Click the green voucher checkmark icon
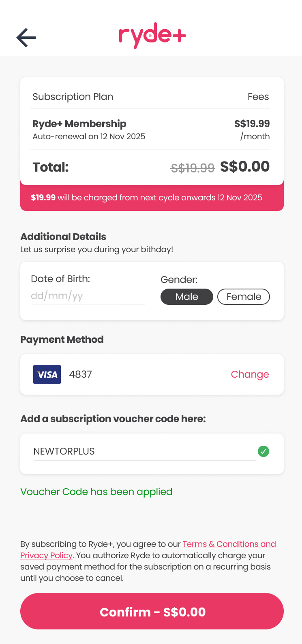302x644 pixels. 263,451
